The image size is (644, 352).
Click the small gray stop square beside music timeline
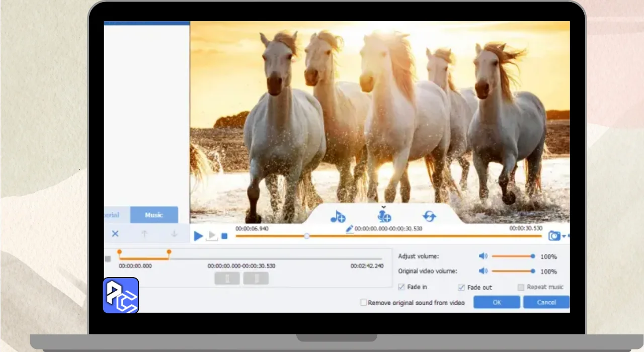(107, 259)
